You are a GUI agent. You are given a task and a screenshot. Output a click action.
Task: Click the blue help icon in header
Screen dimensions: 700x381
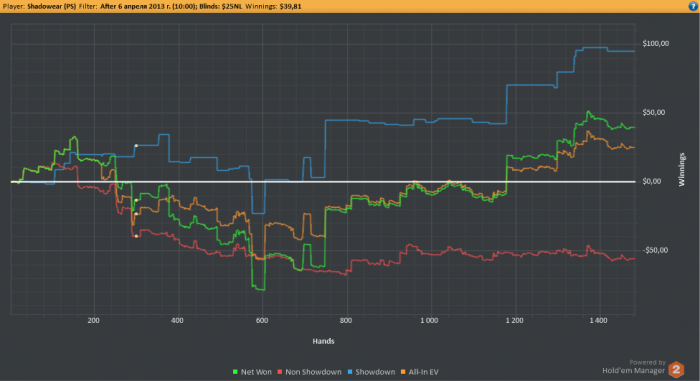[693, 6]
